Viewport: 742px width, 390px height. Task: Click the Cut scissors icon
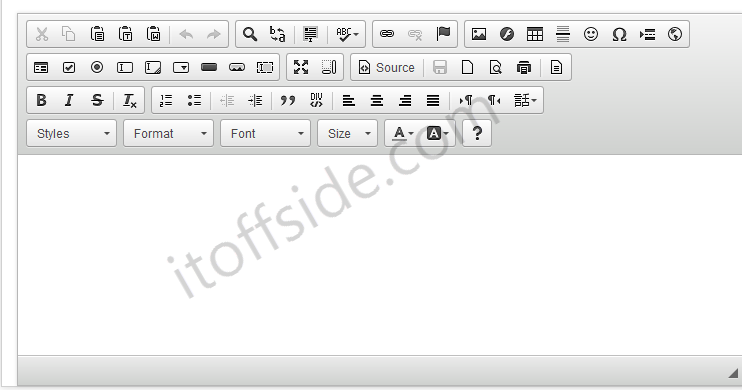[42, 34]
